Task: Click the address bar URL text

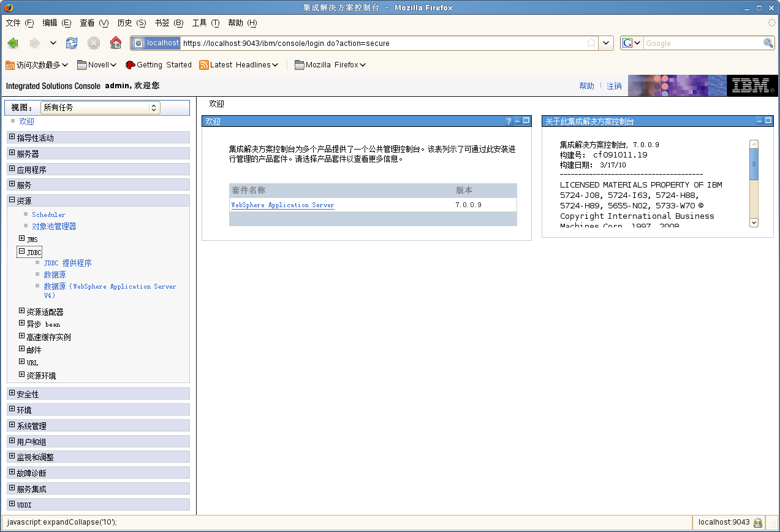Action: pos(286,44)
